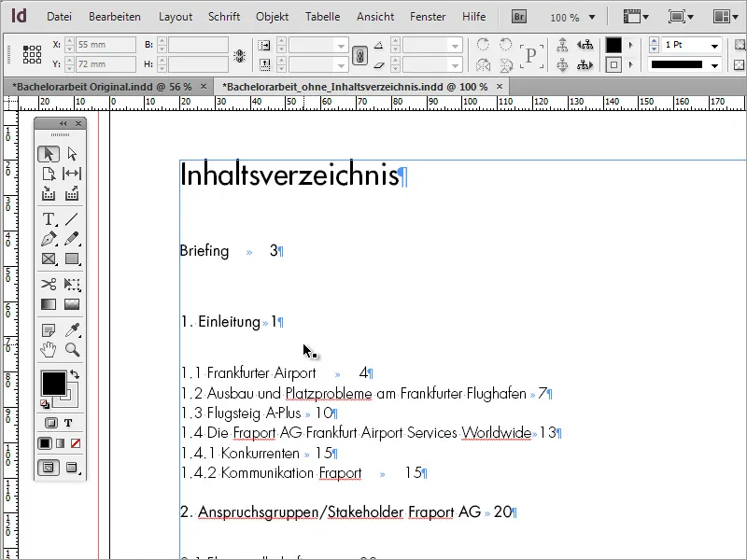The width and height of the screenshot is (747, 560).
Task: Open the Schrift menu
Action: (x=224, y=17)
